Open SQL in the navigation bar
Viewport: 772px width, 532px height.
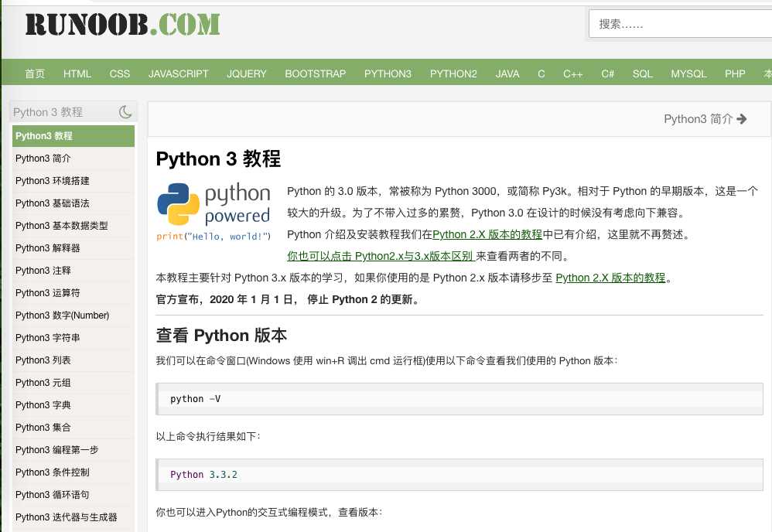click(x=643, y=73)
